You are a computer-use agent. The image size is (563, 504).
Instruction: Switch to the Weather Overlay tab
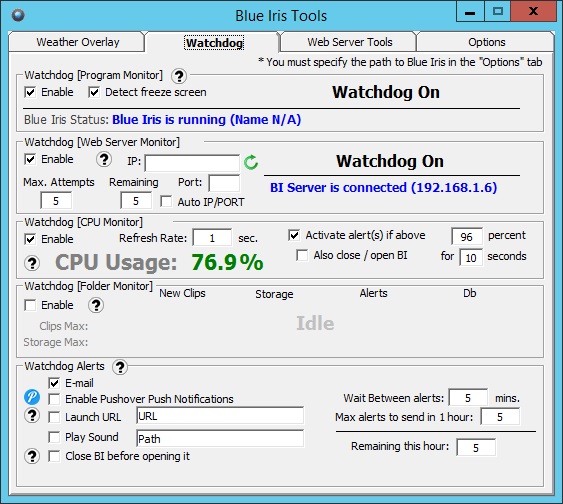point(78,42)
